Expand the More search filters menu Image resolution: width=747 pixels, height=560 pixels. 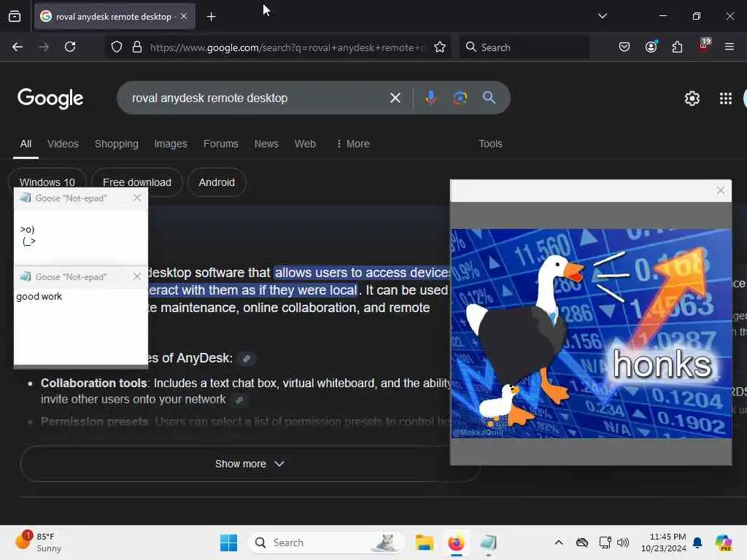[353, 144]
